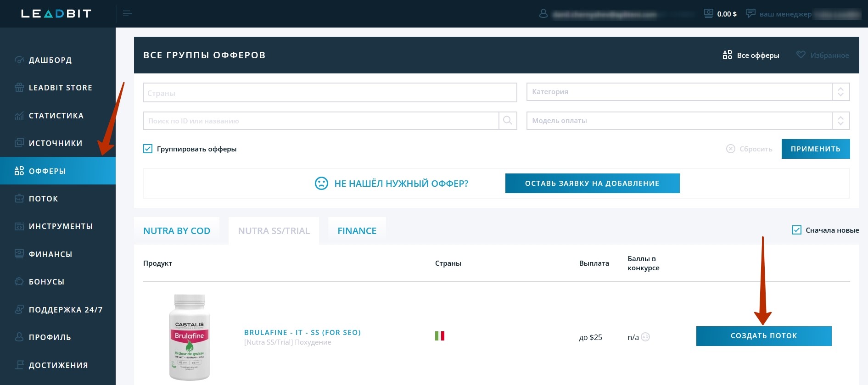
Task: Click Создать поток for Brulafine
Action: (764, 336)
